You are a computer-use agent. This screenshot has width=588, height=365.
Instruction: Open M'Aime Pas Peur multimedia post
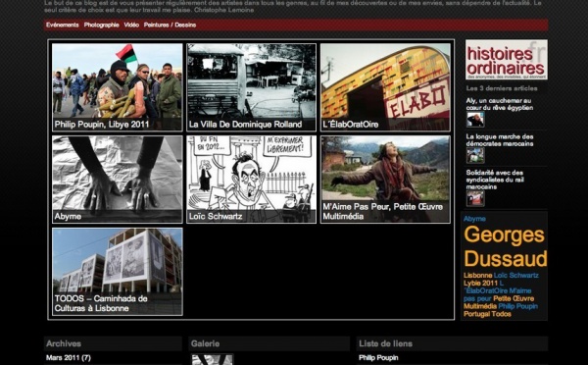(385, 180)
